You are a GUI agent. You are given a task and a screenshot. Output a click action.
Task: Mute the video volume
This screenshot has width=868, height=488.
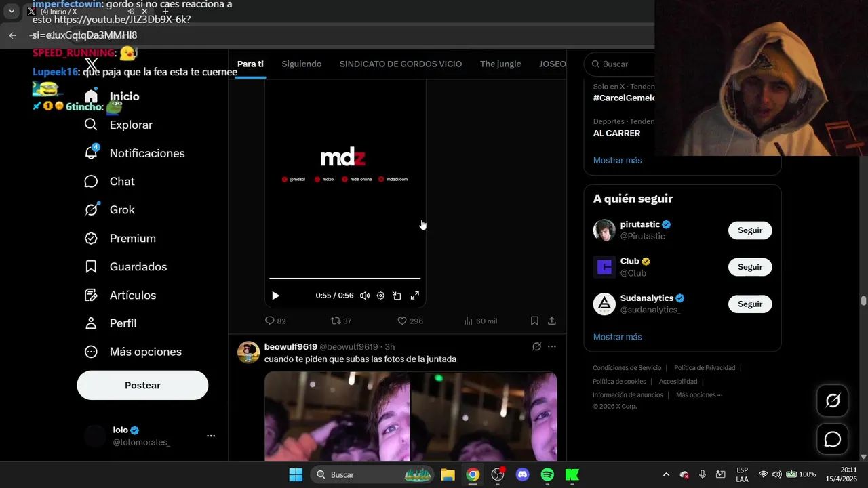click(365, 296)
